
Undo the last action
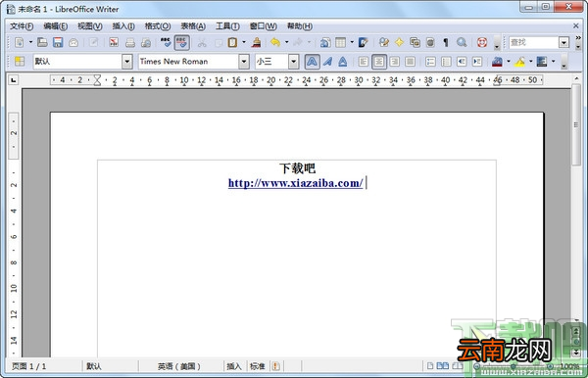click(x=275, y=42)
